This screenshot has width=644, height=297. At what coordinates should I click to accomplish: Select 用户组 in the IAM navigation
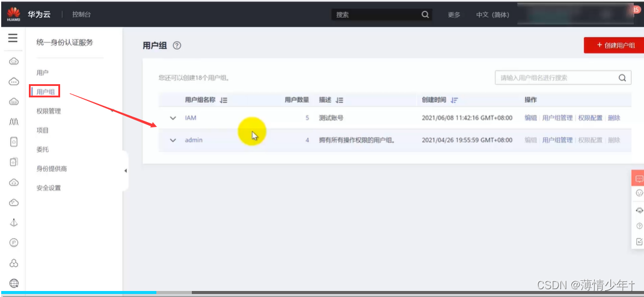pyautogui.click(x=45, y=92)
